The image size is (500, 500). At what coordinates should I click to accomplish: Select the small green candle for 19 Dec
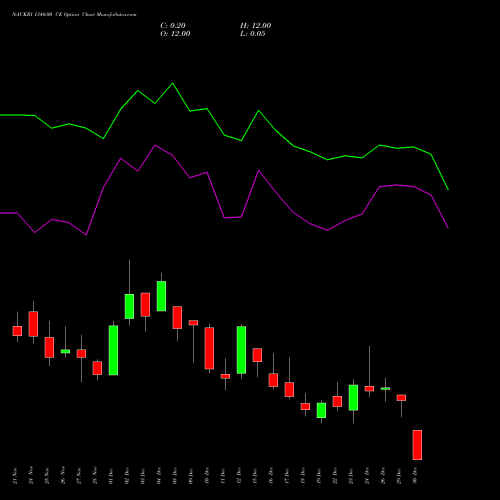point(321,410)
